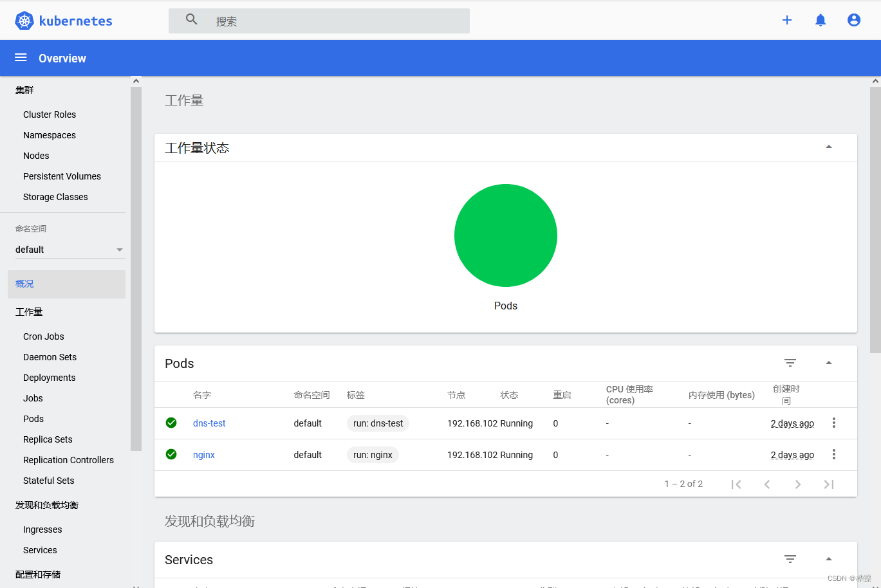This screenshot has height=588, width=881.
Task: Click the run: dns-test label chip
Action: pos(378,423)
